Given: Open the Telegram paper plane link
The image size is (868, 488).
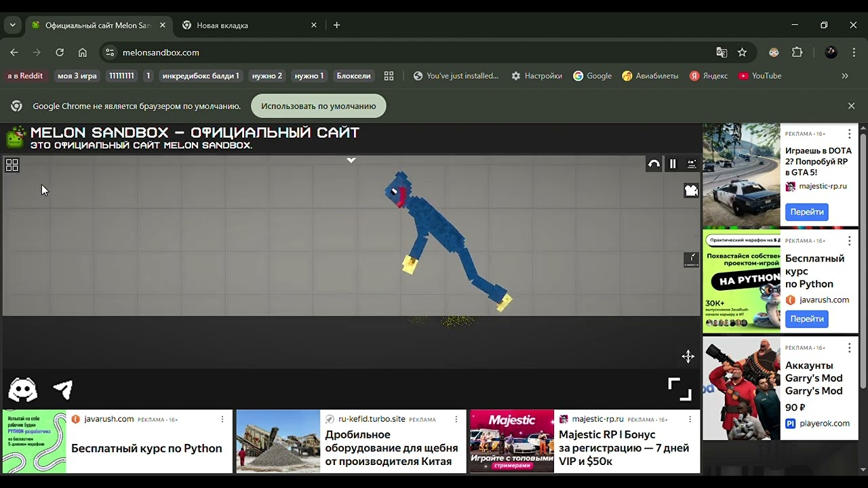Looking at the screenshot, I should [63, 390].
